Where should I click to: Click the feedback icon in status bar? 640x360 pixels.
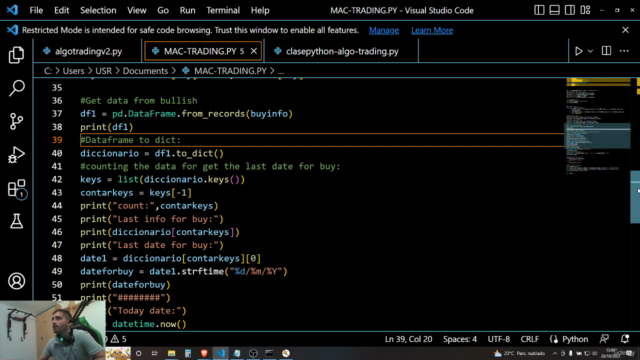(604, 339)
